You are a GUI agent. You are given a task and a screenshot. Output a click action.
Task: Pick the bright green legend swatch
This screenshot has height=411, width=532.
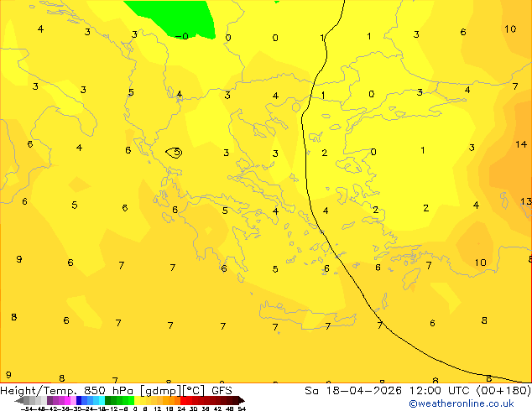coord(131,400)
